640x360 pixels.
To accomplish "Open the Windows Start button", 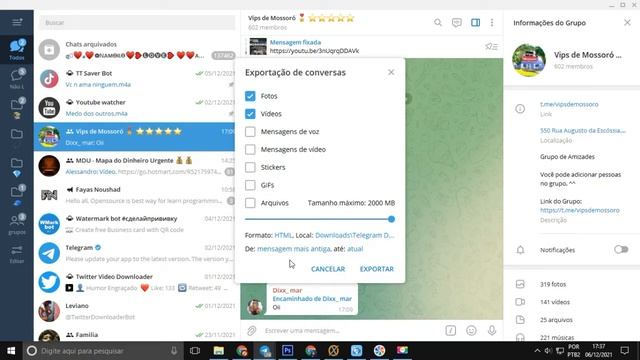I will tap(11, 351).
